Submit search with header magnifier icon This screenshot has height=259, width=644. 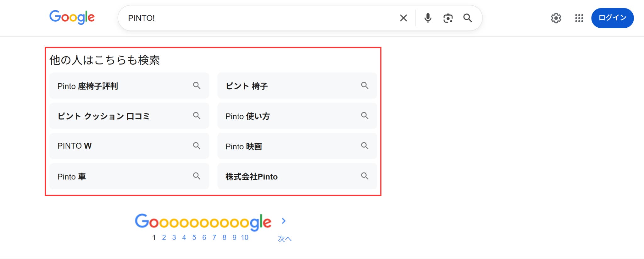click(x=468, y=18)
